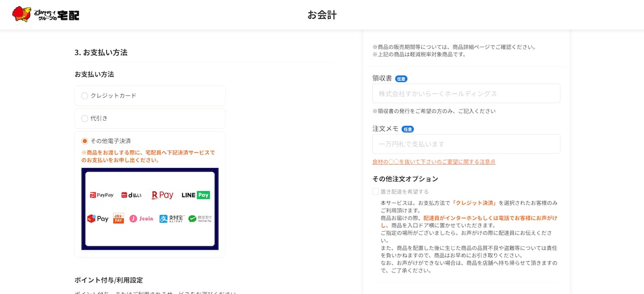Click the PayPay payment logo
This screenshot has height=294, width=644.
pos(101,195)
